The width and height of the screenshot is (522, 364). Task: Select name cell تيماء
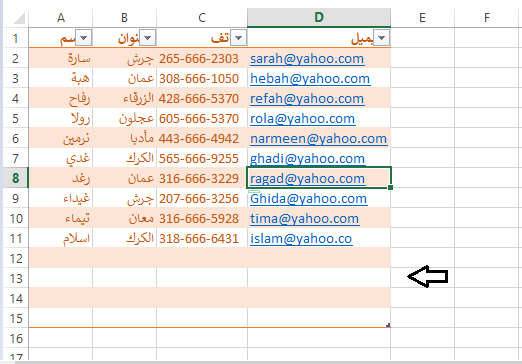pyautogui.click(x=61, y=219)
